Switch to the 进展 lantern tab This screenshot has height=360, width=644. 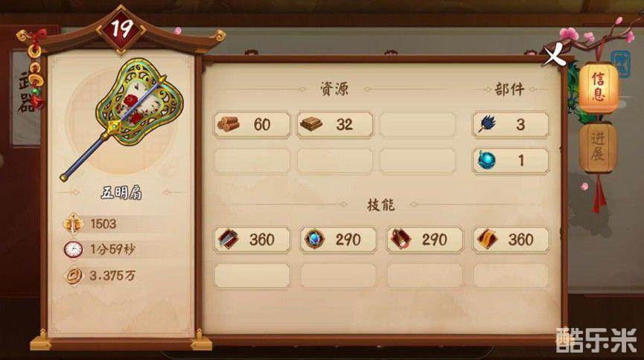[598, 147]
